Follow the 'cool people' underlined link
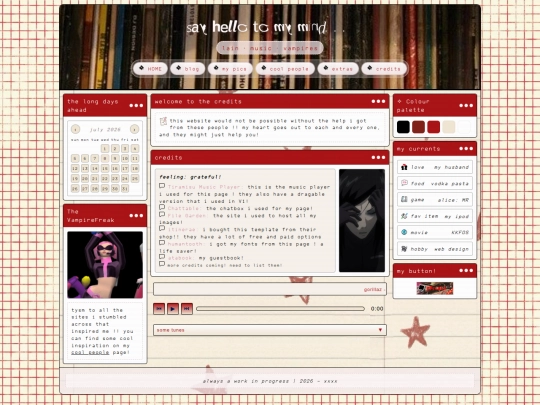 click(x=90, y=352)
